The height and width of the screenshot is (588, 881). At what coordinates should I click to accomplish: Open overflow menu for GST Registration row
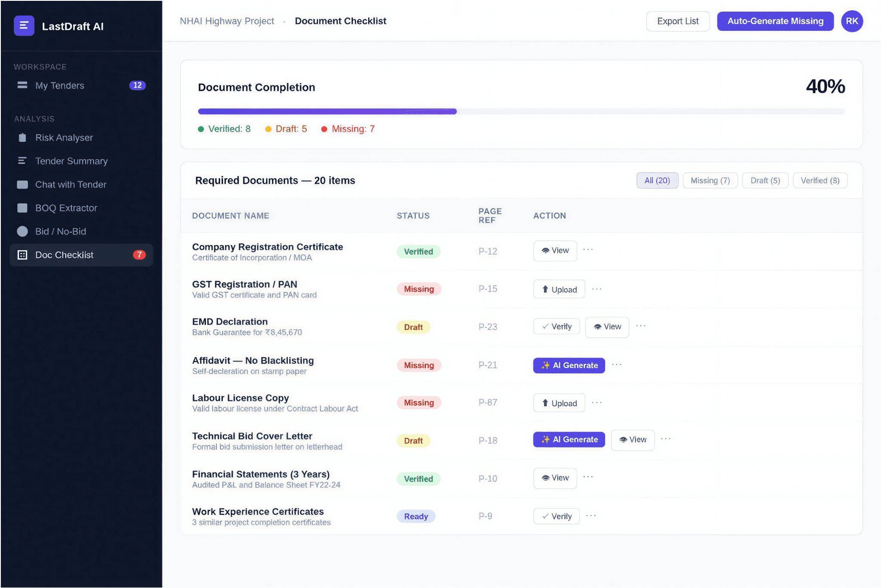point(597,289)
